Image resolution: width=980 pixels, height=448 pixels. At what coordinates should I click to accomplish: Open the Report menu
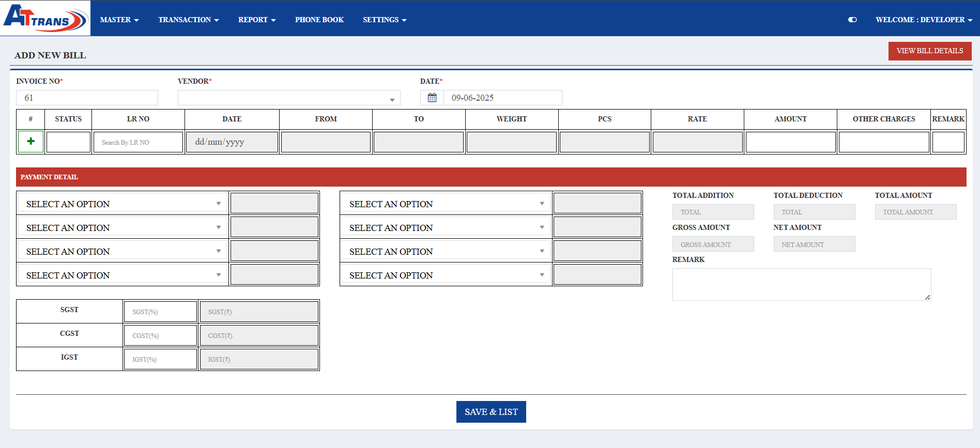tap(257, 20)
